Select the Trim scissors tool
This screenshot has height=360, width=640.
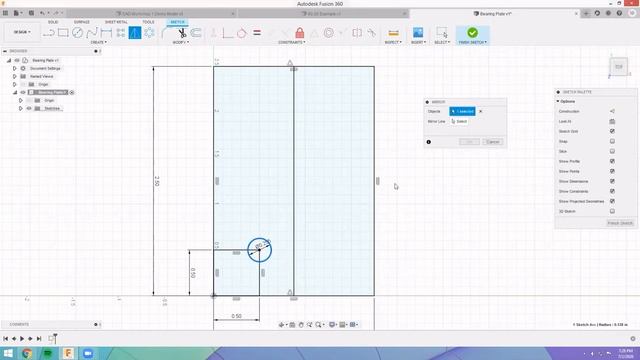point(182,33)
